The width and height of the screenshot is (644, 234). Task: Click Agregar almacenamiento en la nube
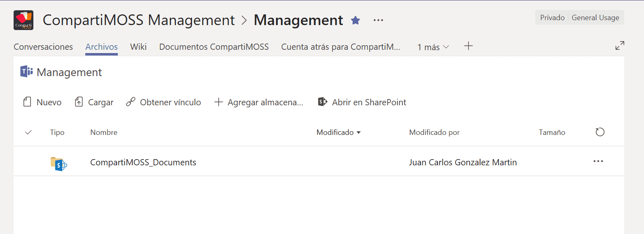[259, 102]
